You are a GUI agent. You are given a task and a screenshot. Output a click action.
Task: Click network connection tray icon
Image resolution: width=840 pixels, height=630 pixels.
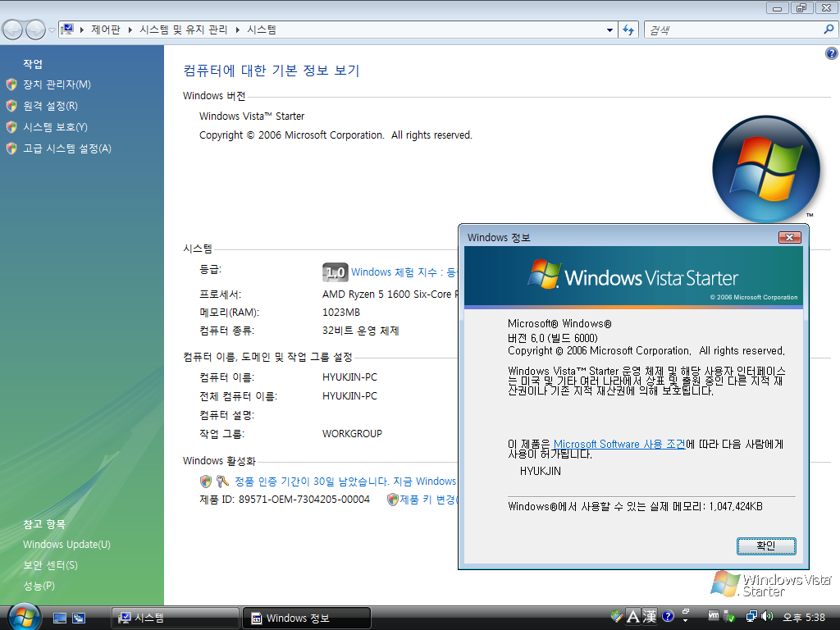[x=751, y=617]
